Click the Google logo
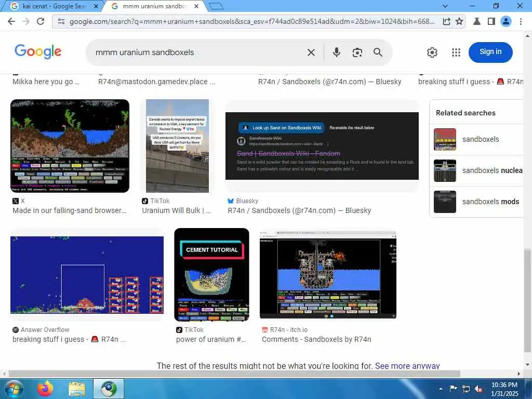This screenshot has height=399, width=532. tap(37, 51)
